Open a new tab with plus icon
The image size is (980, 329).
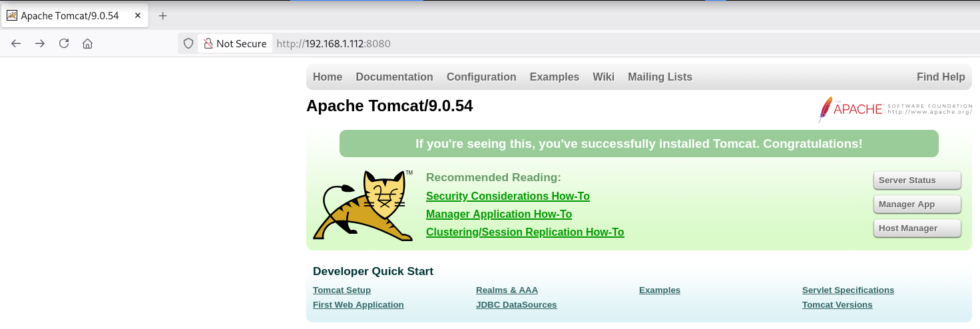tap(162, 15)
